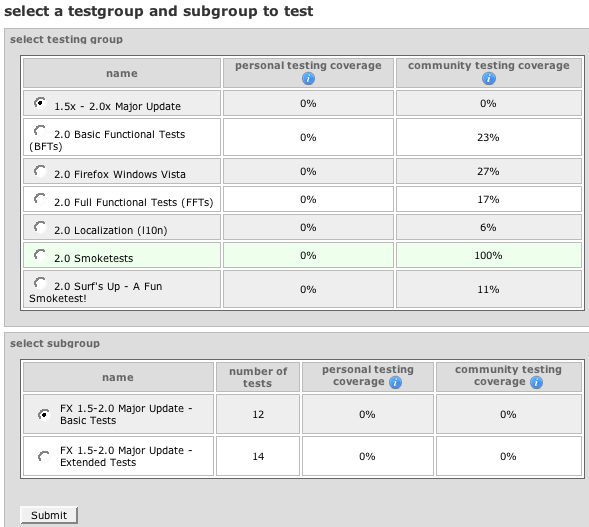This screenshot has width=589, height=527.
Task: Select the 2.0 Smoketests radio button
Action: (x=40, y=255)
